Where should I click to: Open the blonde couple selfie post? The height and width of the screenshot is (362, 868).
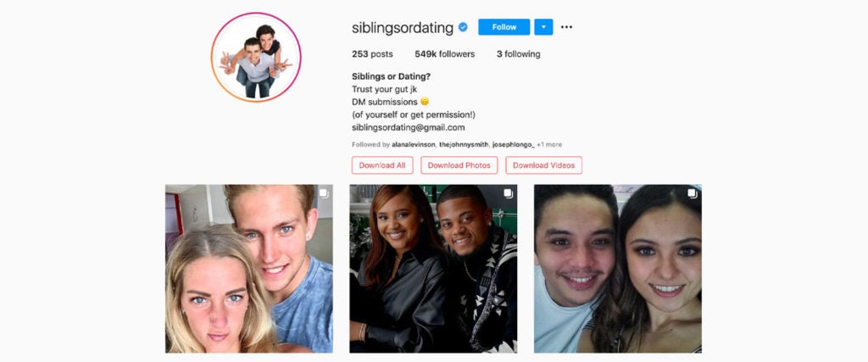point(249,269)
